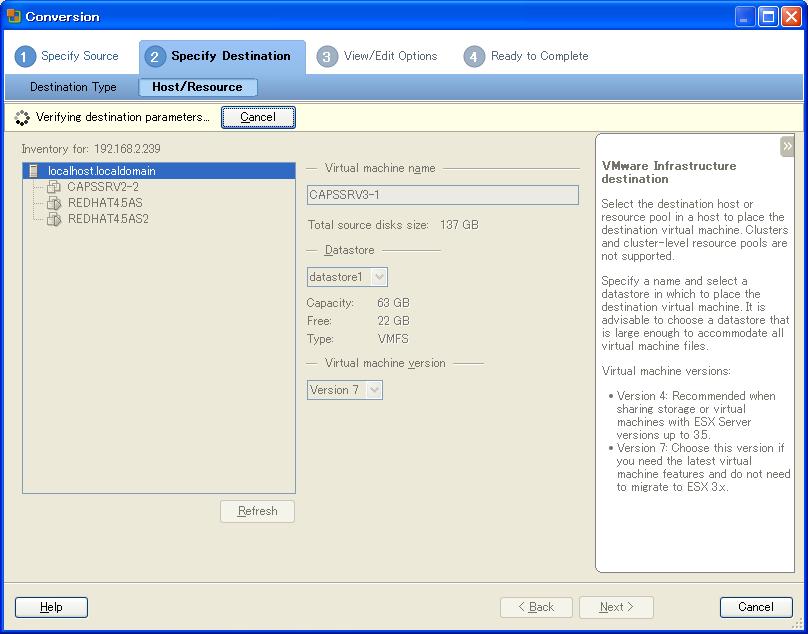This screenshot has height=634, width=808.
Task: Click the Next button
Action: coord(616,607)
